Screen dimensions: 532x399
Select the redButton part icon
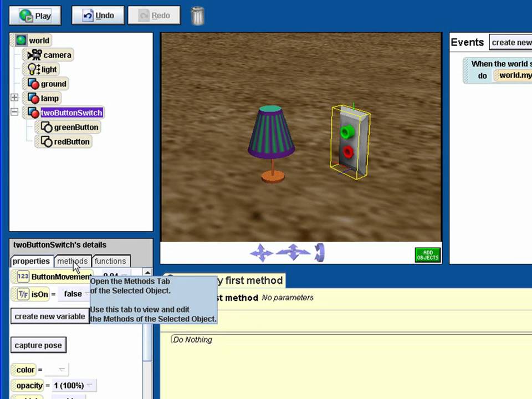[x=47, y=141]
